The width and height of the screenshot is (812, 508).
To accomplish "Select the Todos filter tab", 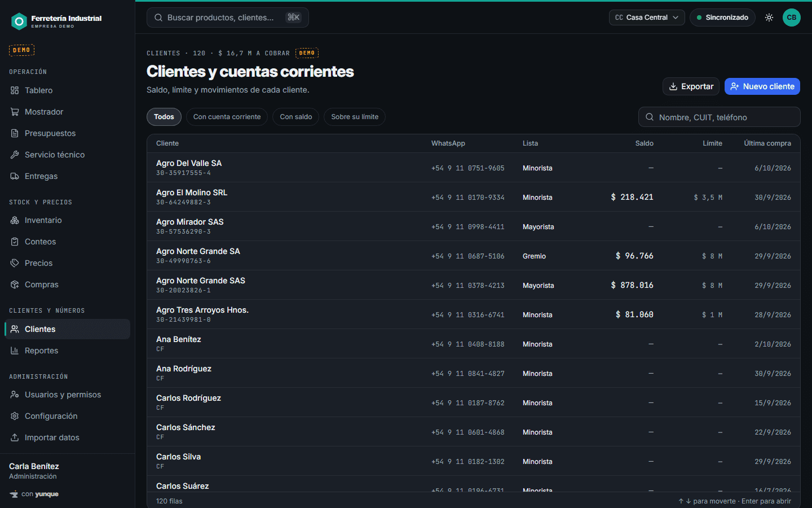I will (164, 117).
